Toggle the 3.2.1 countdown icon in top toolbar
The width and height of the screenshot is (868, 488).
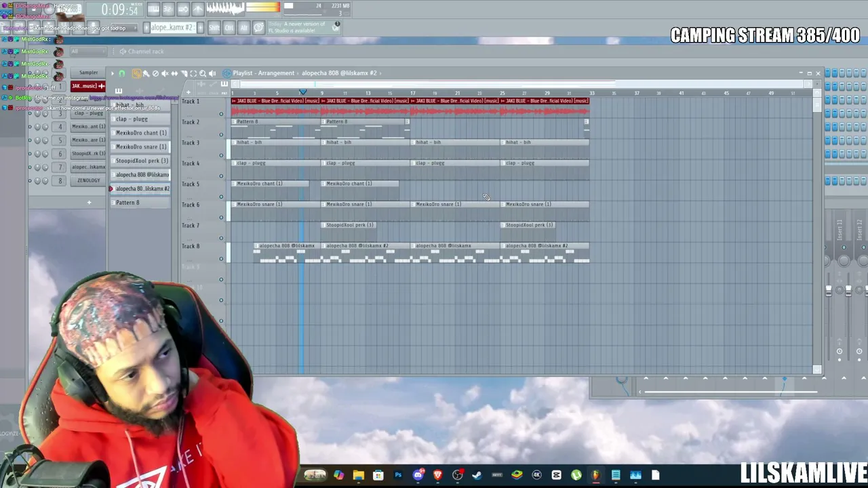(x=167, y=9)
